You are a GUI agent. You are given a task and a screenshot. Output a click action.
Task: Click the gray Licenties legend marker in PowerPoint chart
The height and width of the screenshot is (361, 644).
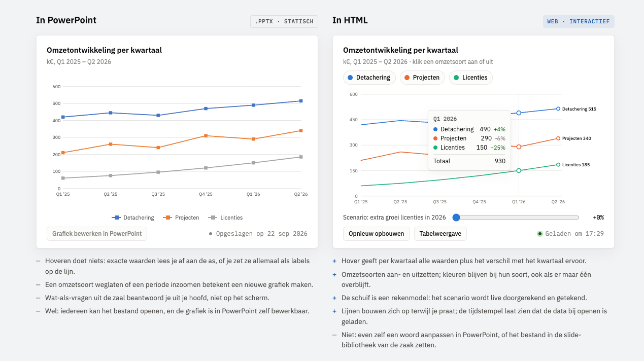point(213,218)
